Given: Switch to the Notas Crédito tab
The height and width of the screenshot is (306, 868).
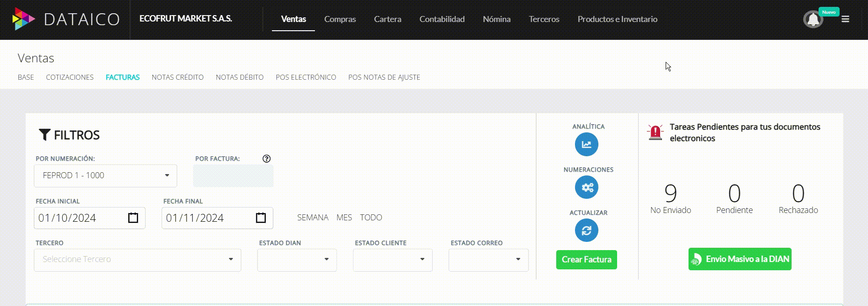Looking at the screenshot, I should click(178, 77).
